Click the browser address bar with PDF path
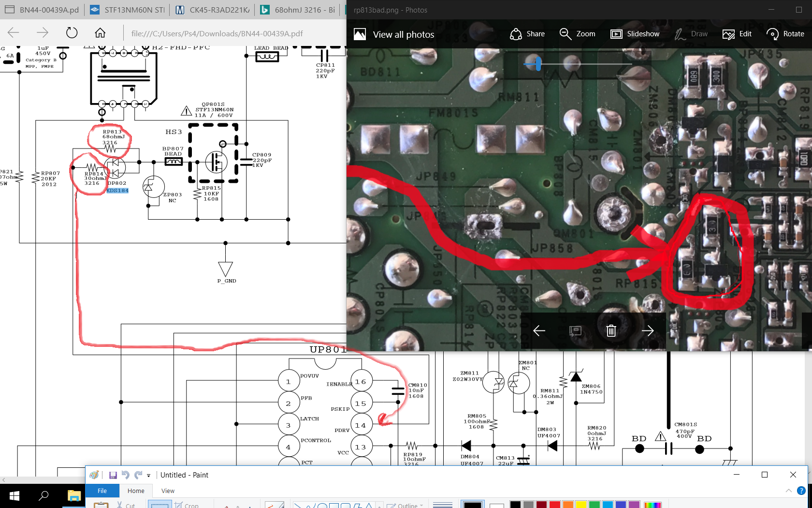Viewport: 812px width, 508px height. tap(217, 33)
